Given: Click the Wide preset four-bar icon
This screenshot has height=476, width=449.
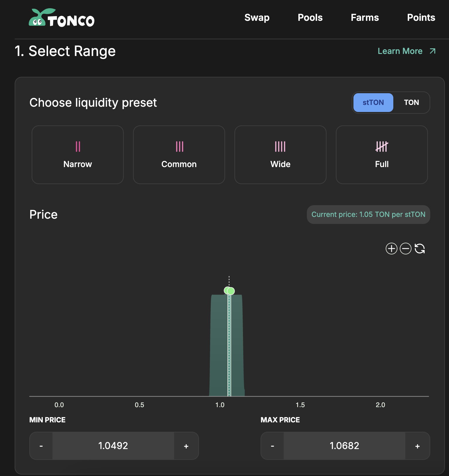Looking at the screenshot, I should [280, 147].
